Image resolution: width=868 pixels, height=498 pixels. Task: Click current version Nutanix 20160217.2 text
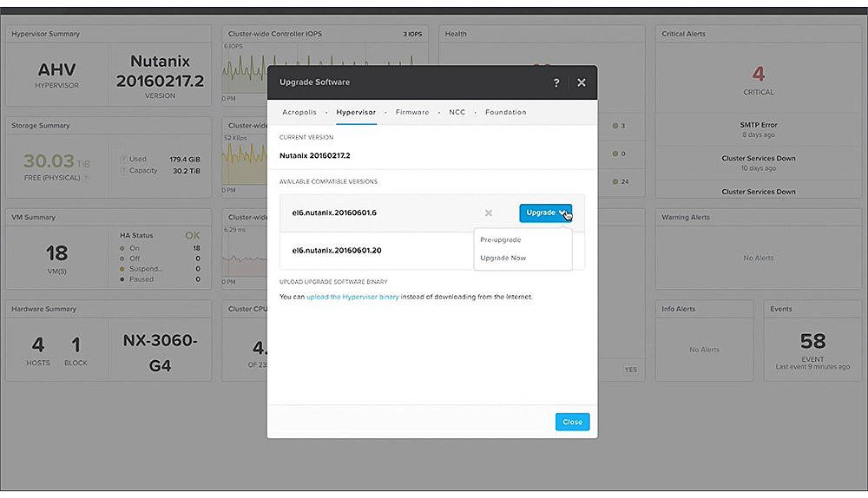point(315,155)
